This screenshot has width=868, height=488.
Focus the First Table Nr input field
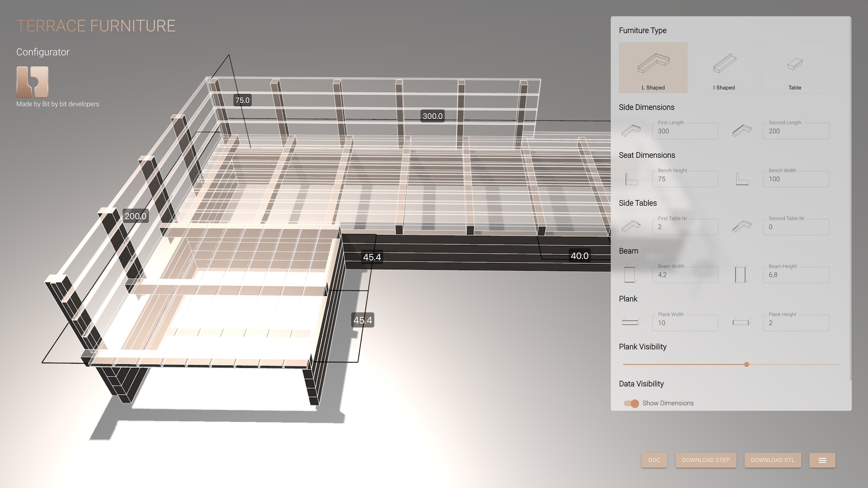click(x=685, y=226)
